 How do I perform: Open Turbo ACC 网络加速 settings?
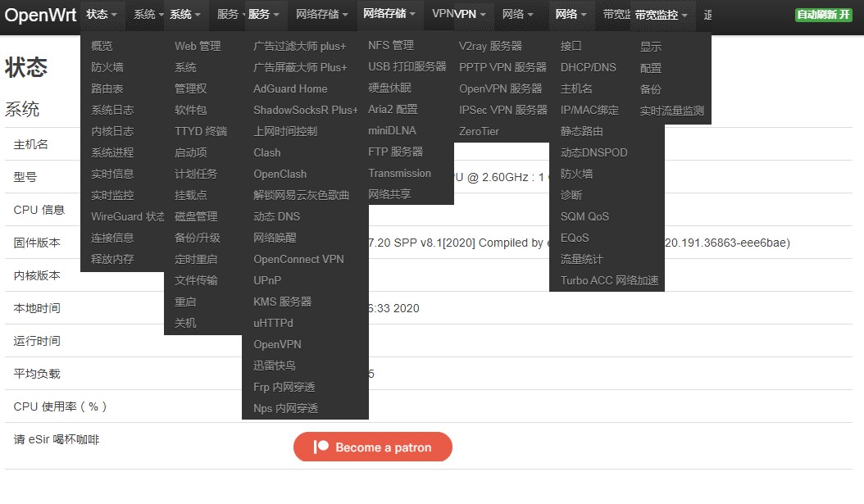609,280
